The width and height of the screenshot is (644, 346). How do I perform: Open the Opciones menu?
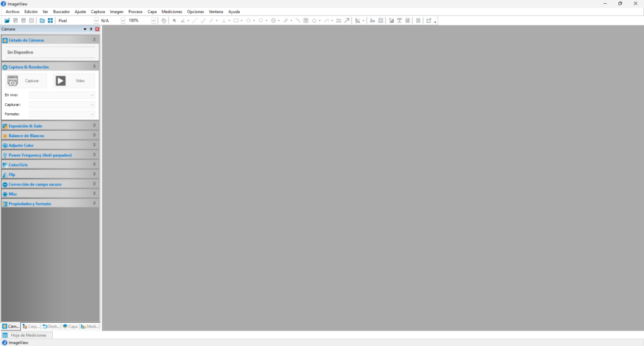point(195,11)
